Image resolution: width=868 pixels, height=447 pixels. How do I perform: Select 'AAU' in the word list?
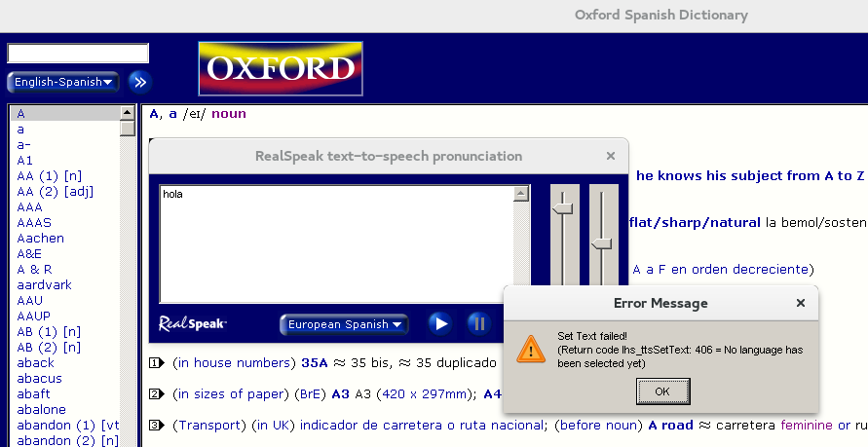pyautogui.click(x=30, y=300)
